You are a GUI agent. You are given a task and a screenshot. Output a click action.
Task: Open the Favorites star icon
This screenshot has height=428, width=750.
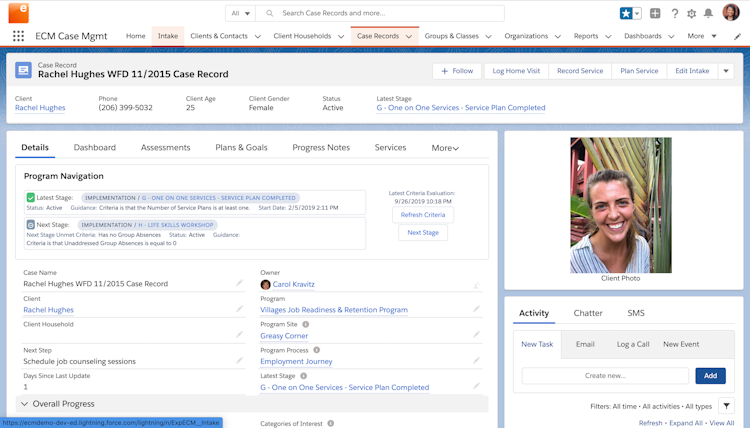coord(626,13)
